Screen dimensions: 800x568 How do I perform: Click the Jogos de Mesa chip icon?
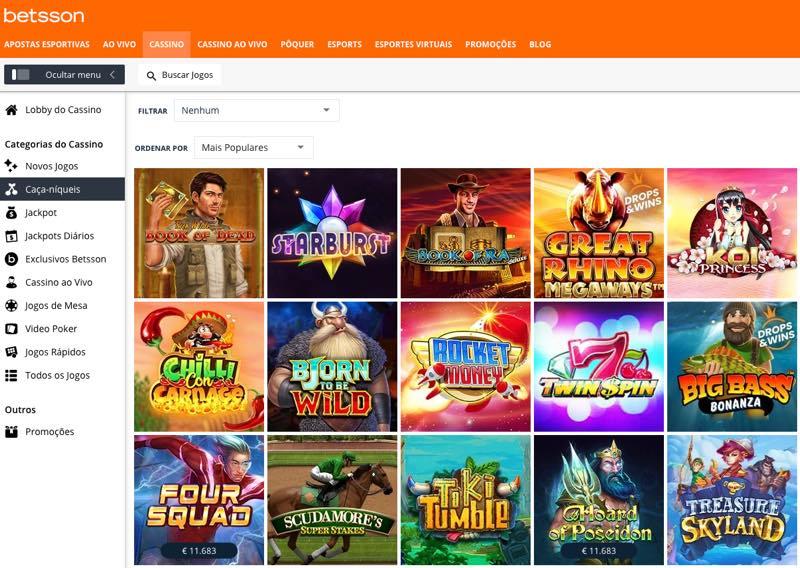tap(11, 306)
